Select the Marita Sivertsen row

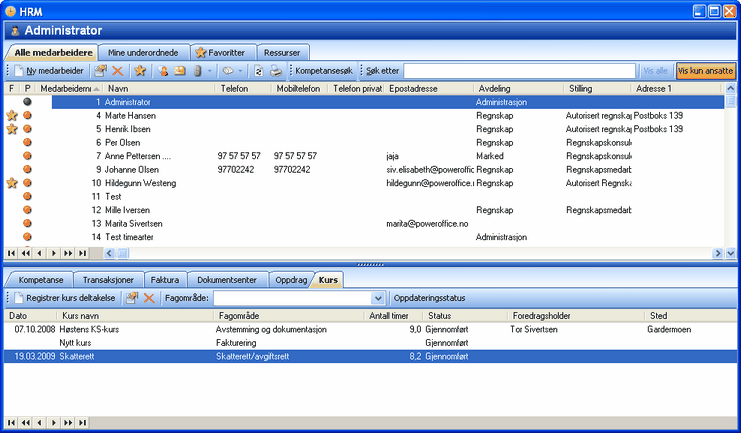pos(364,224)
